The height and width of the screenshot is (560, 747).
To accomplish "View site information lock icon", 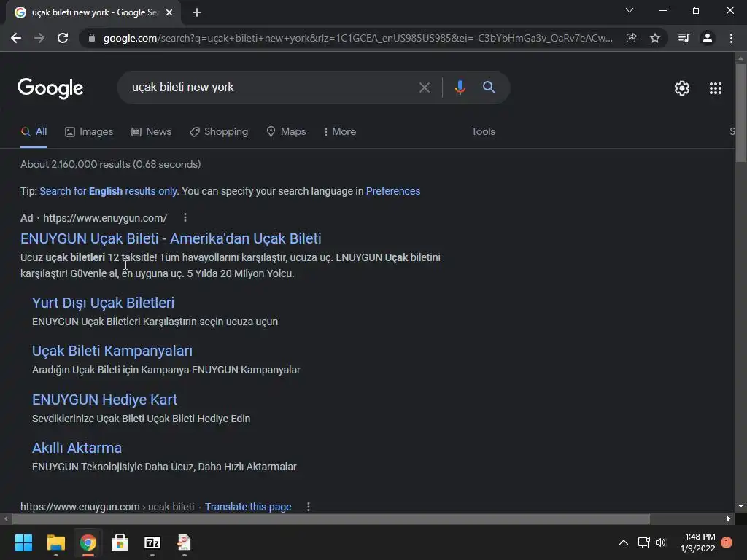I will (x=92, y=38).
